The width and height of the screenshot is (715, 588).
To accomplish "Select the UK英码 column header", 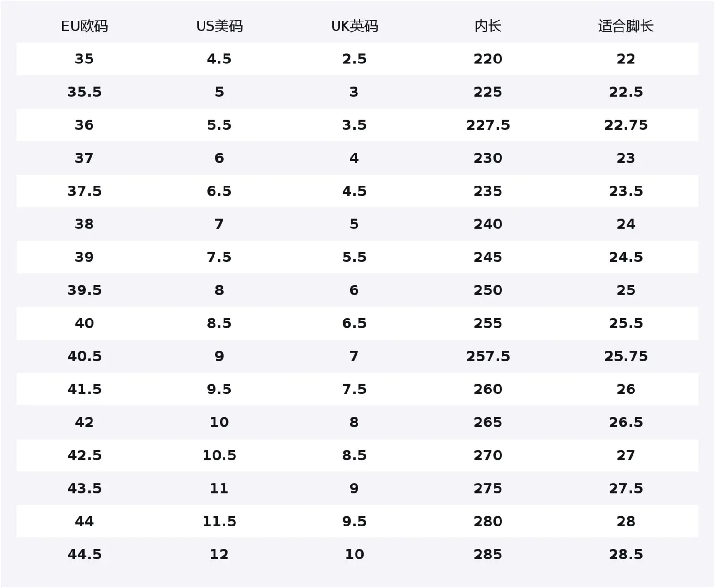I will click(354, 26).
